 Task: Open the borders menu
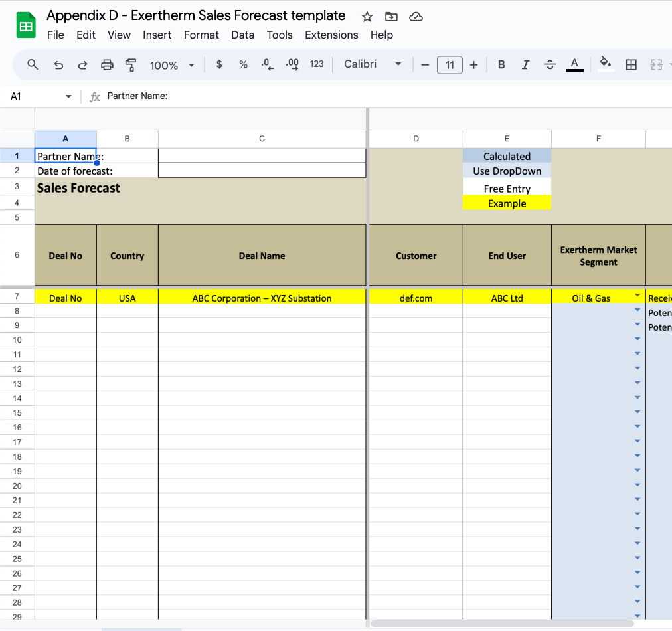tap(631, 64)
